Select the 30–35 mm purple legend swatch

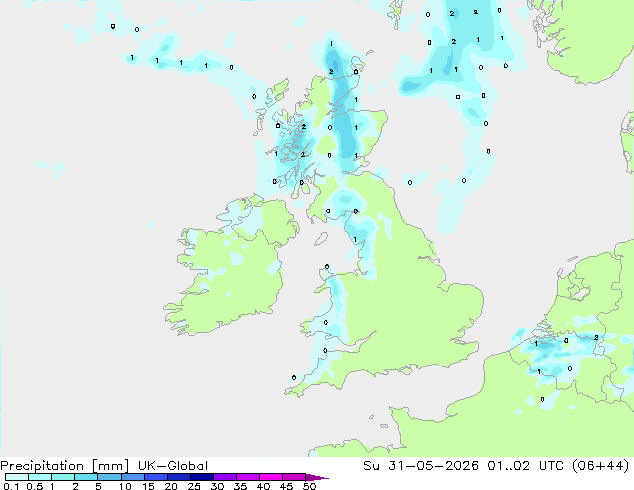[225, 477]
